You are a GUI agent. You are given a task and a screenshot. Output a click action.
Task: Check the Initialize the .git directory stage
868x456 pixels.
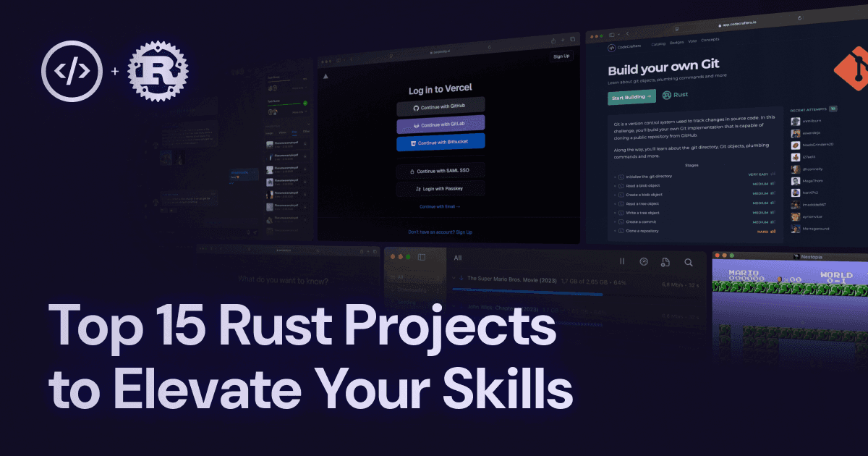coord(621,176)
